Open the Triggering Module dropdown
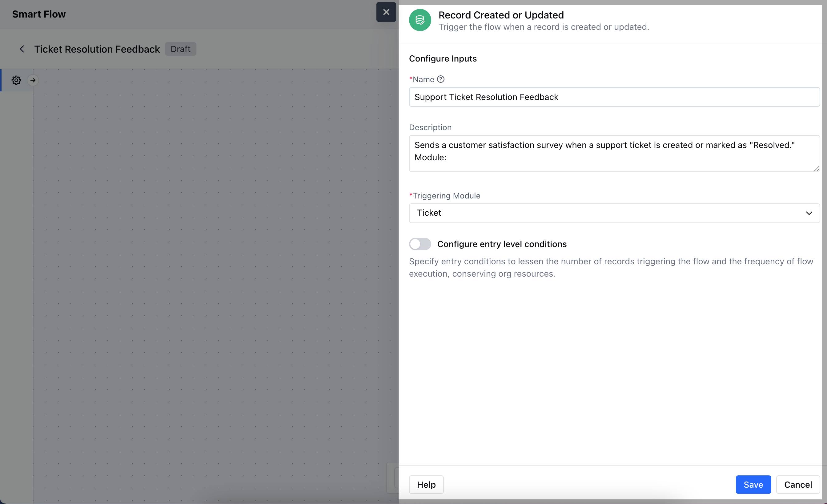 coord(614,213)
